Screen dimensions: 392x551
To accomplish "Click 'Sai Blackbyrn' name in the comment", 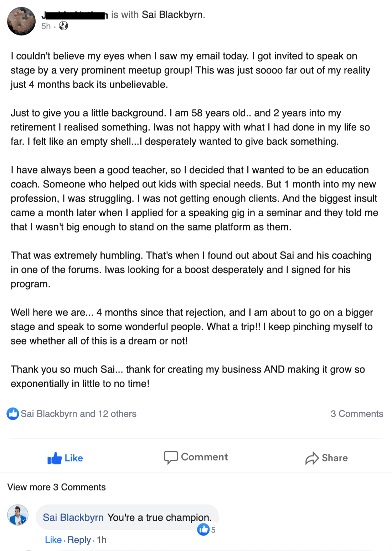I will point(73,517).
